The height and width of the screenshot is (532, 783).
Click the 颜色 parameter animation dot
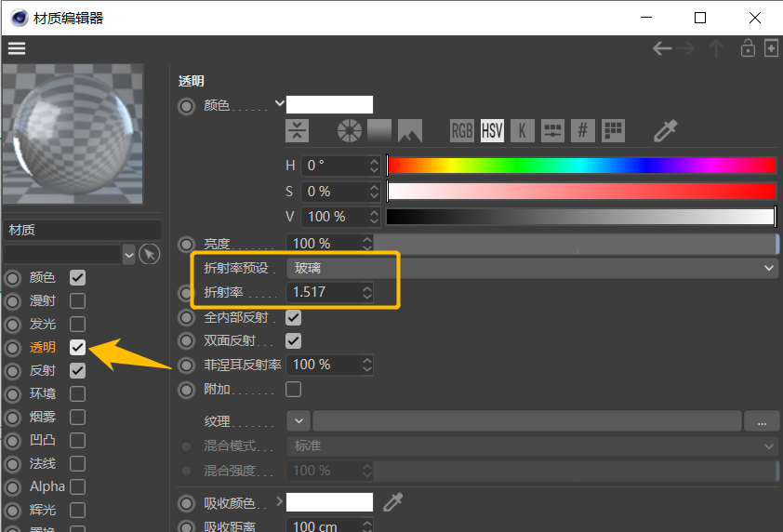[x=186, y=106]
